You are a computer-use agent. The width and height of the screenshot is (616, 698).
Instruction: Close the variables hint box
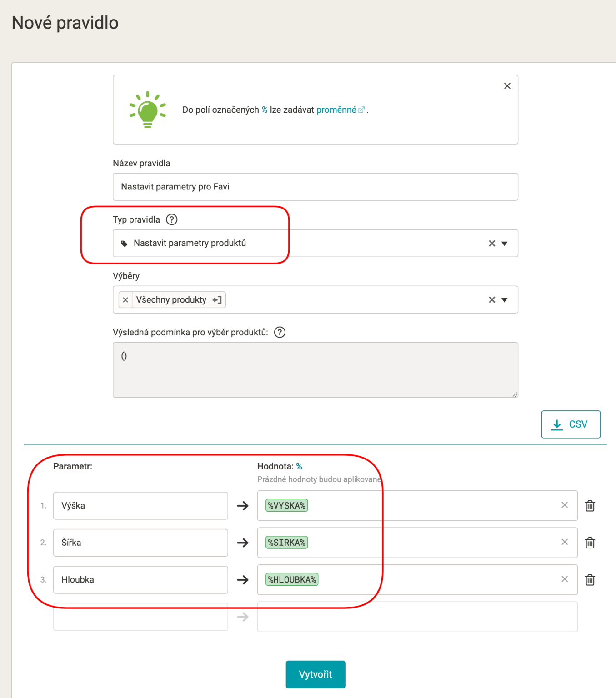[507, 86]
